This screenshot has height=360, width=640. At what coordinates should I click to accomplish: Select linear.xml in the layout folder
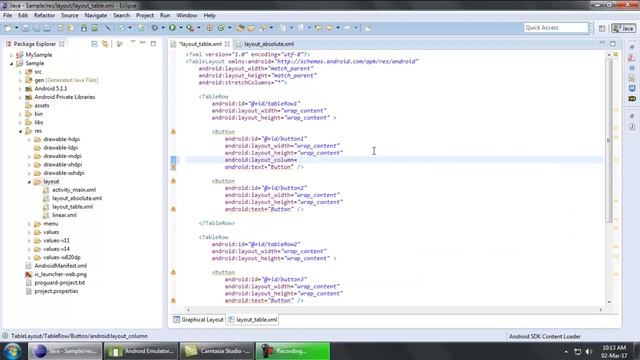[64, 215]
